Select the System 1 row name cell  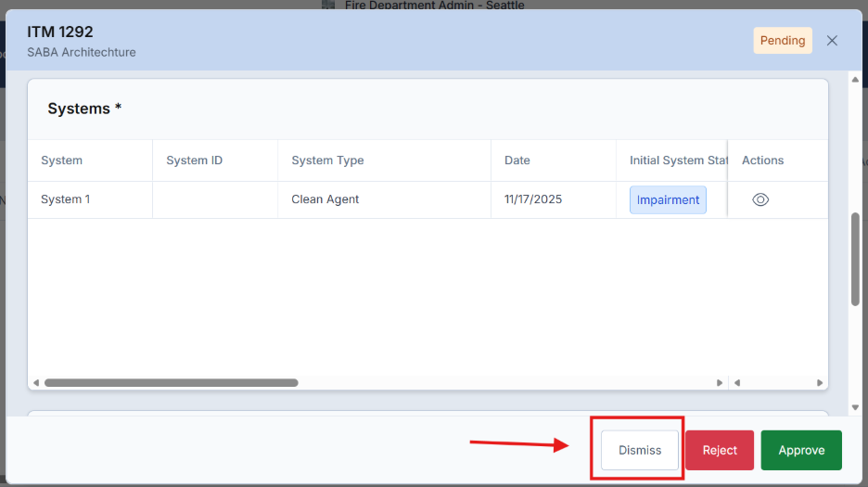65,199
